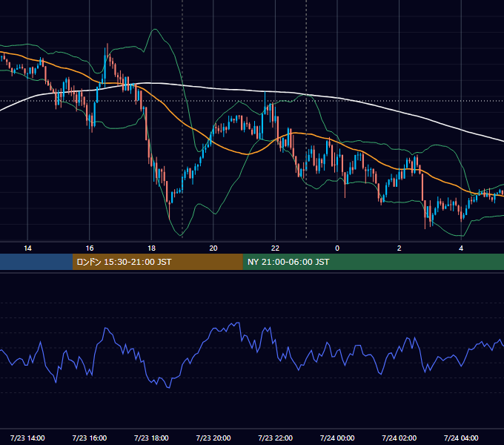Click the 7/24 00:00 date label

point(337,438)
